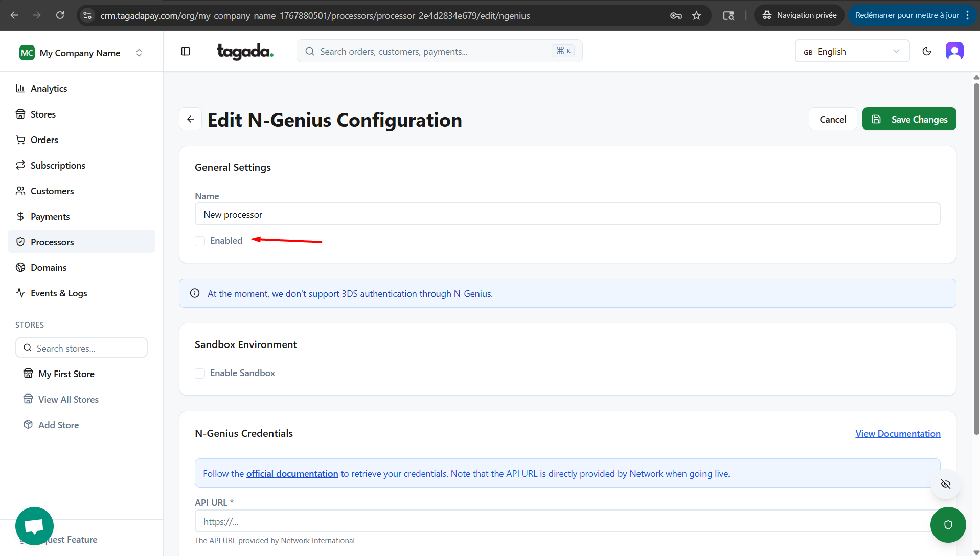Image resolution: width=980 pixels, height=556 pixels.
Task: Click the green shield floating button
Action: tap(948, 525)
